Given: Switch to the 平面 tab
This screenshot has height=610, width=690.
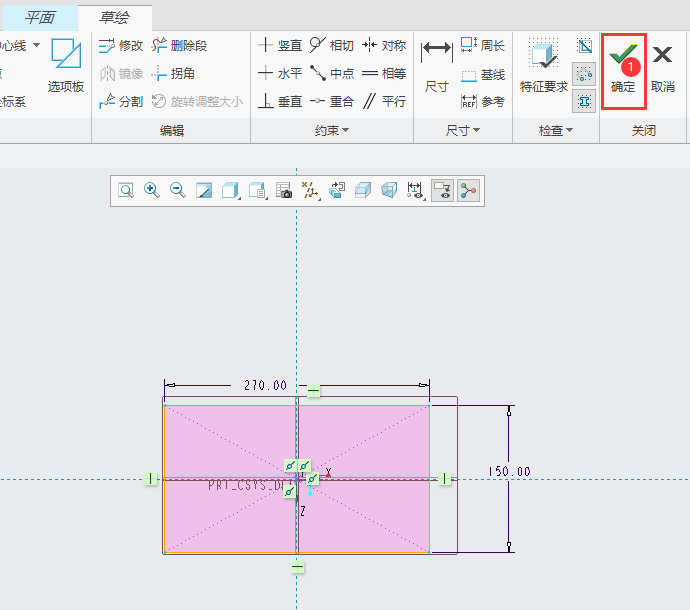Looking at the screenshot, I should [x=40, y=18].
